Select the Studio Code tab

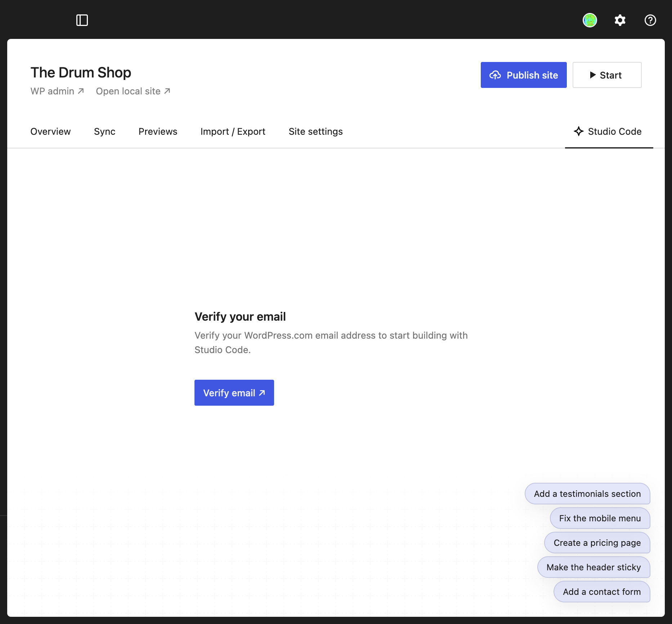click(x=609, y=132)
